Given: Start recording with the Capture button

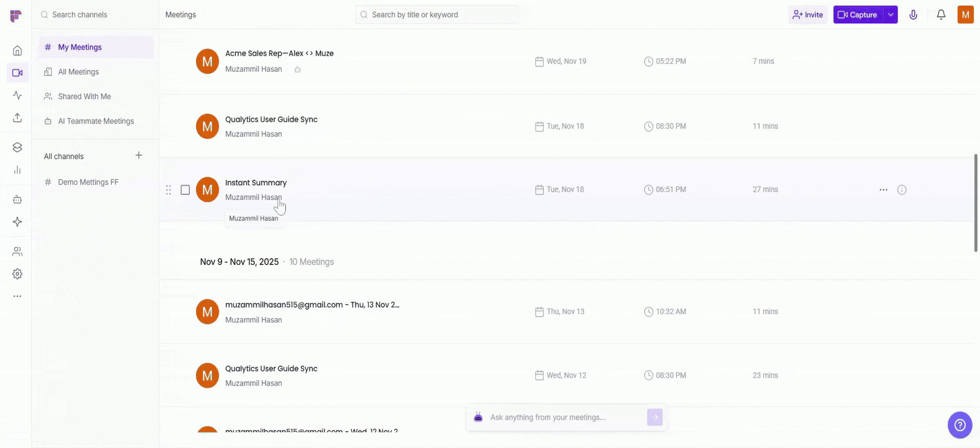Looking at the screenshot, I should (858, 15).
